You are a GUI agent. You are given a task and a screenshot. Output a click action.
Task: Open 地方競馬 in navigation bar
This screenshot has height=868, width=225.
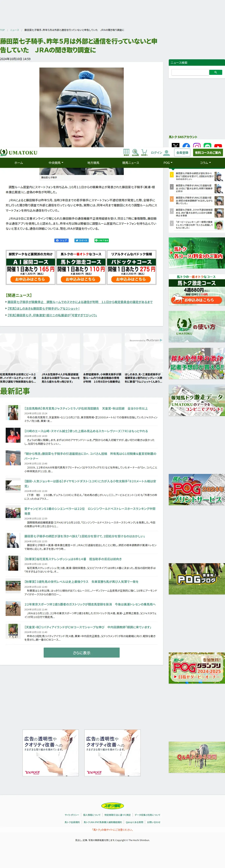pyautogui.click(x=93, y=163)
